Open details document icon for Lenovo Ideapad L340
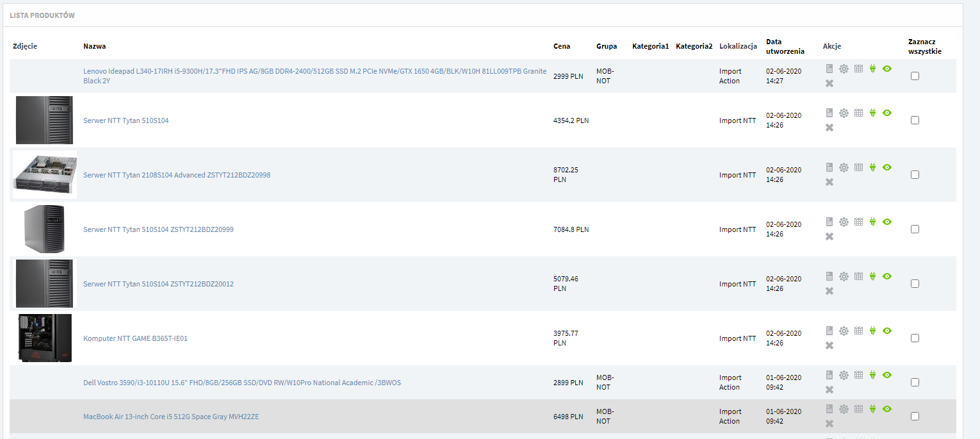Screen dimensions: 980x439 point(829,69)
